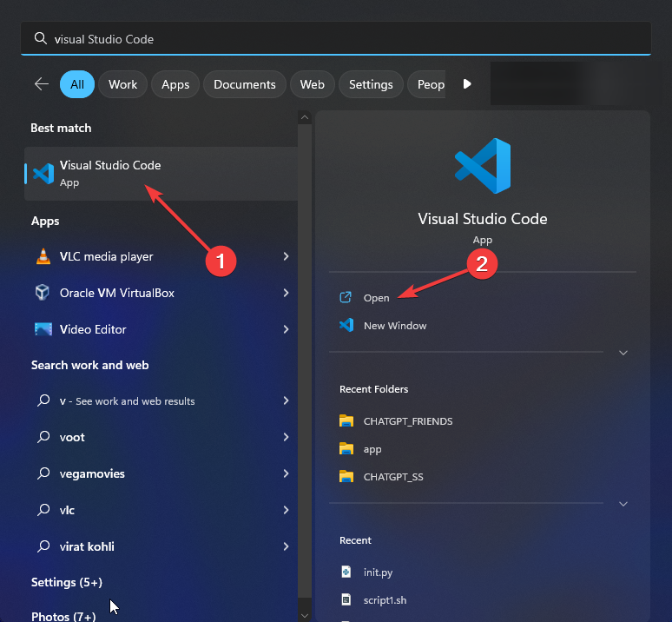Expand Video Editor options chevron

tap(286, 329)
